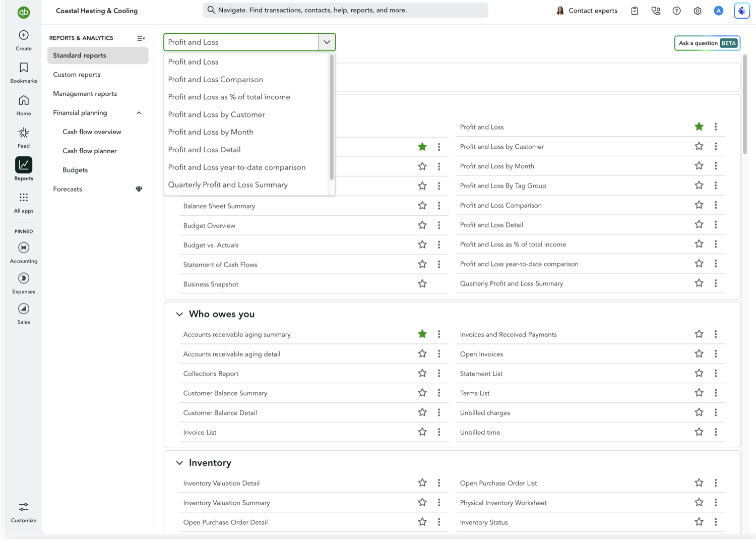
Task: Favorite the Inventory Valuation Summary report
Action: point(422,502)
